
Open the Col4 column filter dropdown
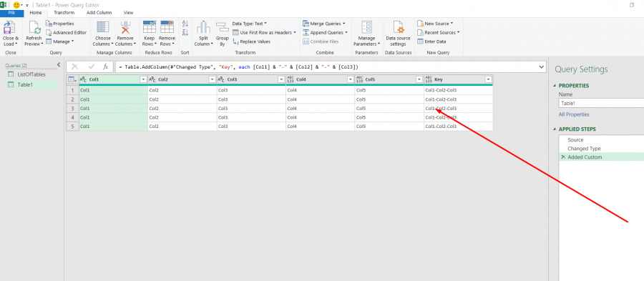pos(351,79)
